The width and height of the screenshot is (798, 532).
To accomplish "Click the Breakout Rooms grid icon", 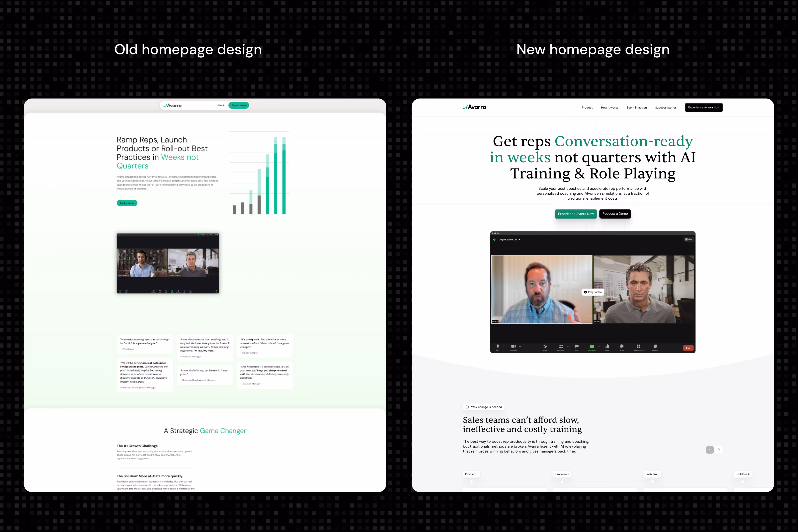I will pyautogui.click(x=638, y=346).
